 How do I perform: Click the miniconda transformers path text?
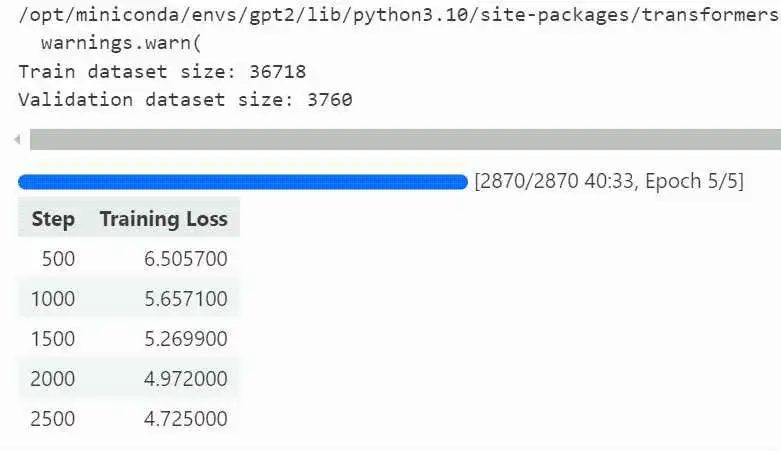click(x=399, y=15)
